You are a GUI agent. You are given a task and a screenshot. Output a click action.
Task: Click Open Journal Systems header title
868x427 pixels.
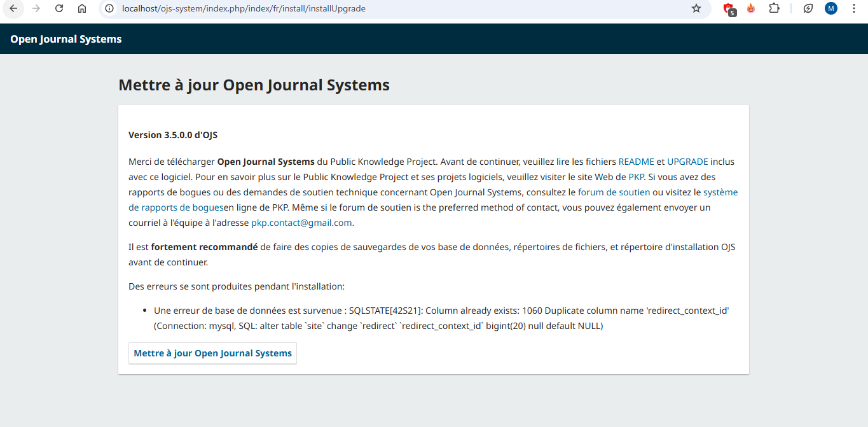point(65,39)
